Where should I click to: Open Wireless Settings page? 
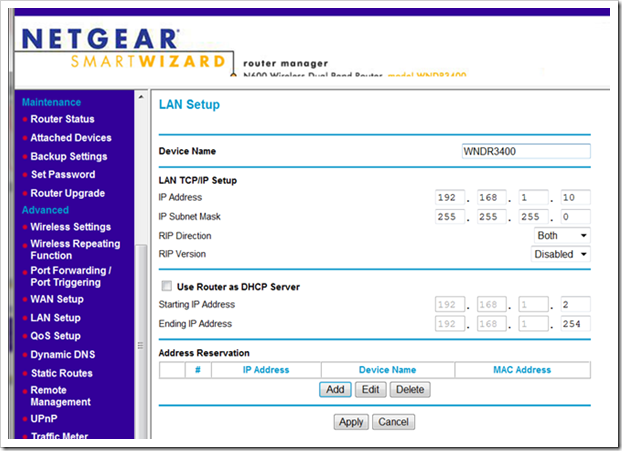click(x=71, y=227)
